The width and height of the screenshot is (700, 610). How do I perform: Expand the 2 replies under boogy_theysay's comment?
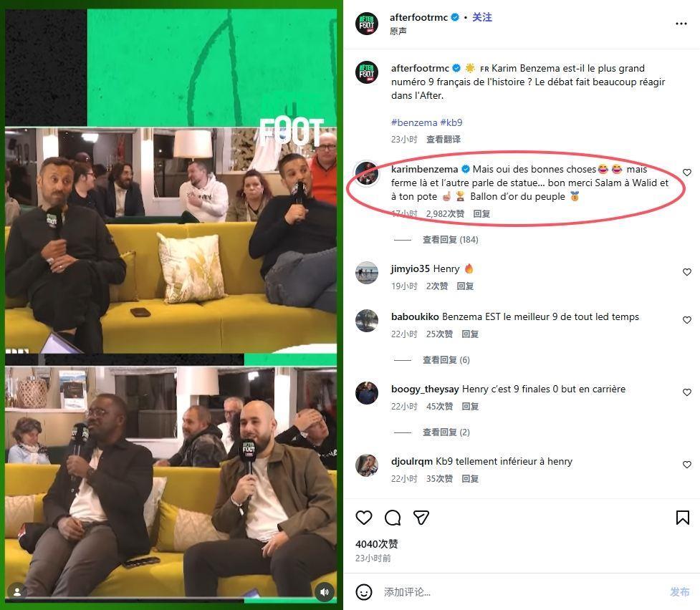tap(446, 432)
